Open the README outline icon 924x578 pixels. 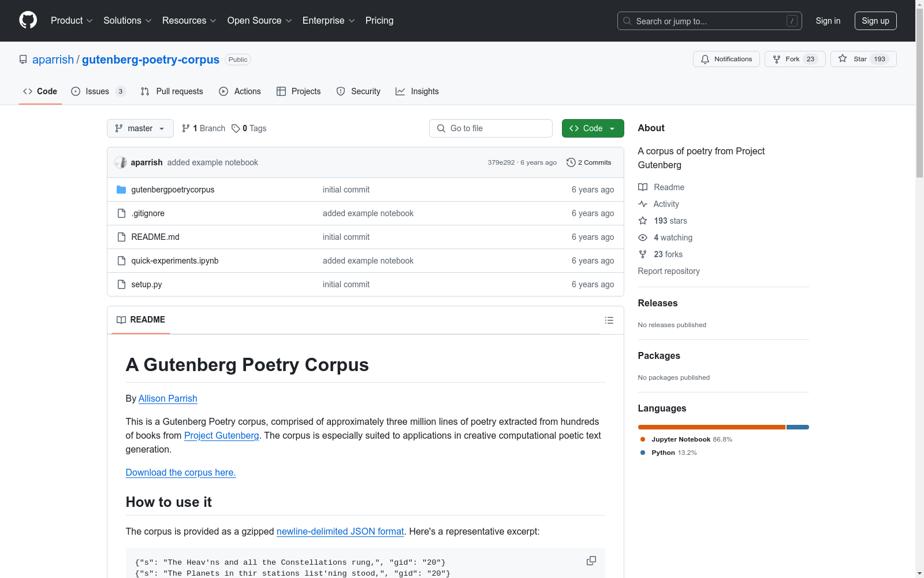click(609, 320)
